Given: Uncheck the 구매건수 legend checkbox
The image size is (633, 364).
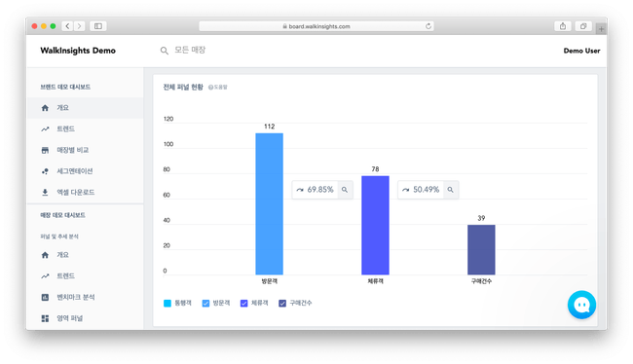Looking at the screenshot, I should click(x=282, y=303).
